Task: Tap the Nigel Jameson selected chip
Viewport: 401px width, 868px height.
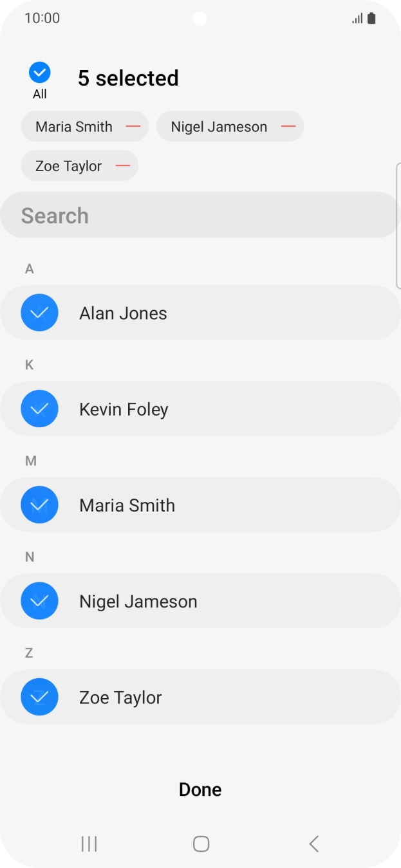Action: coord(219,127)
